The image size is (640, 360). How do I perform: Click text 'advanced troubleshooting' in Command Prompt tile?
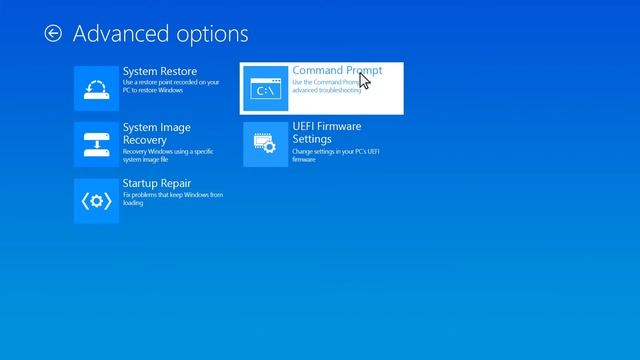[327, 90]
